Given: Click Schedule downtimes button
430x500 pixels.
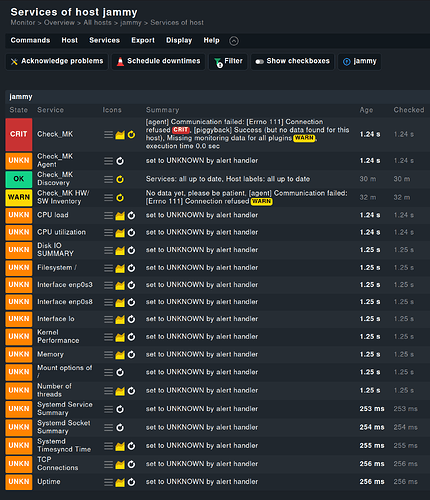Looking at the screenshot, I should tap(158, 62).
